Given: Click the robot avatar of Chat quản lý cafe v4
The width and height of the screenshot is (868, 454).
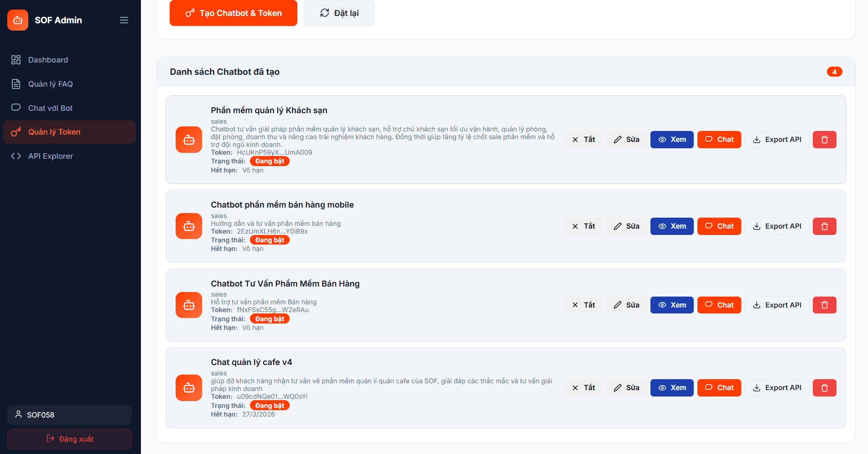Looking at the screenshot, I should [188, 387].
